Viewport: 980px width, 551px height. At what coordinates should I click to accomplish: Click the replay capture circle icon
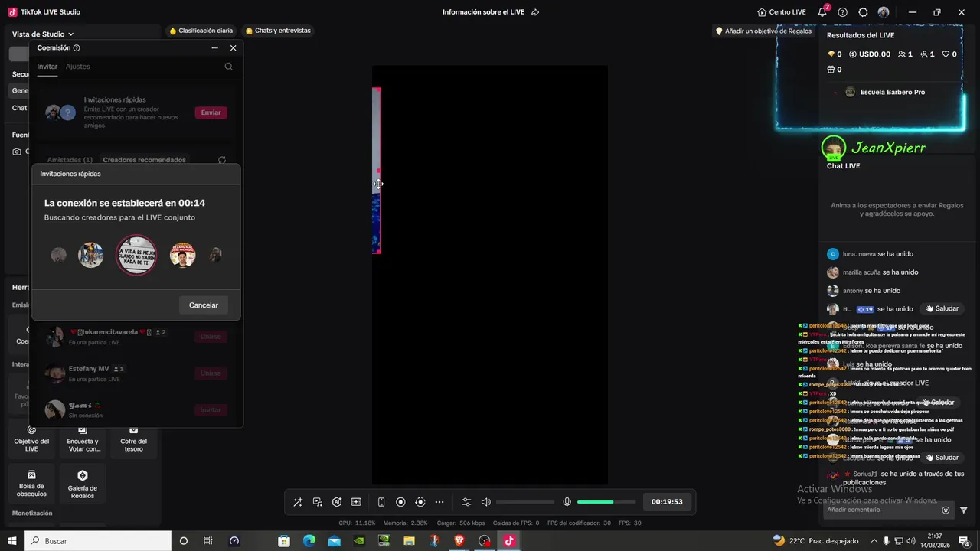pos(420,502)
